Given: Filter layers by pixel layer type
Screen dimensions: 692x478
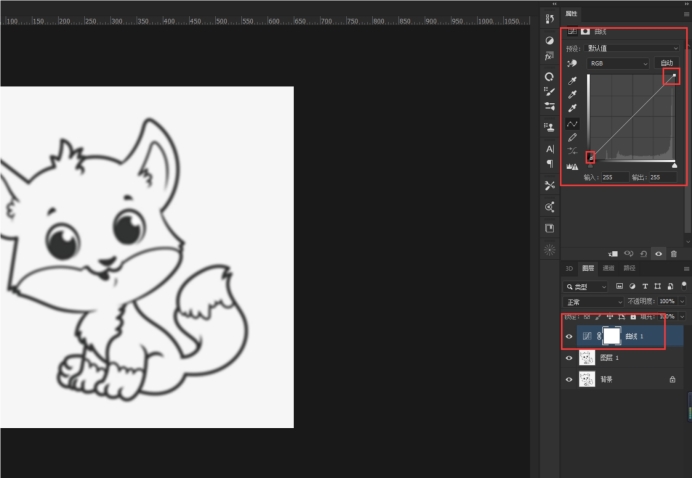Looking at the screenshot, I should (619, 286).
